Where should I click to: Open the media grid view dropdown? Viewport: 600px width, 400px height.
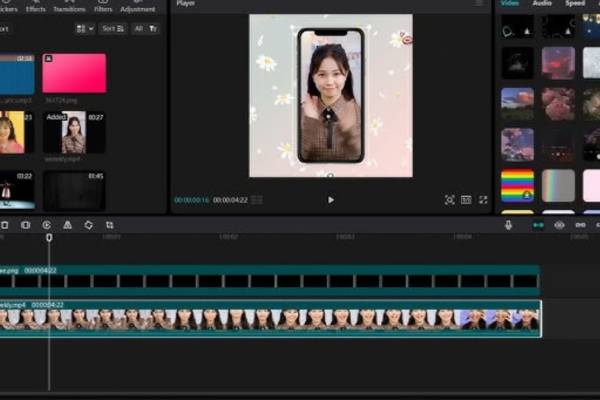(x=84, y=29)
